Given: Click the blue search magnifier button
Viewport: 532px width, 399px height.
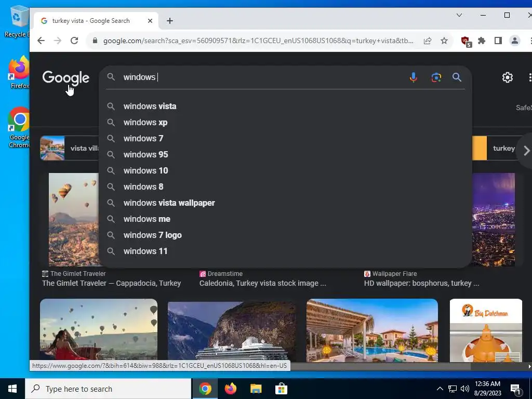Looking at the screenshot, I should tap(457, 77).
